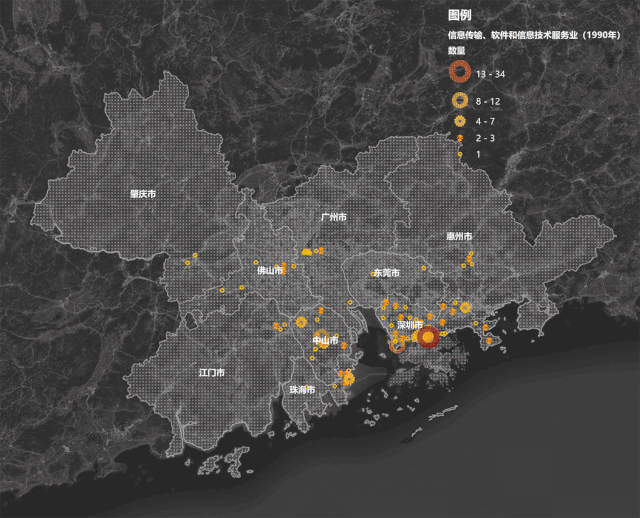The height and width of the screenshot is (518, 640).
Task: Click the 13 - 34 legend ring symbol
Action: (x=460, y=72)
